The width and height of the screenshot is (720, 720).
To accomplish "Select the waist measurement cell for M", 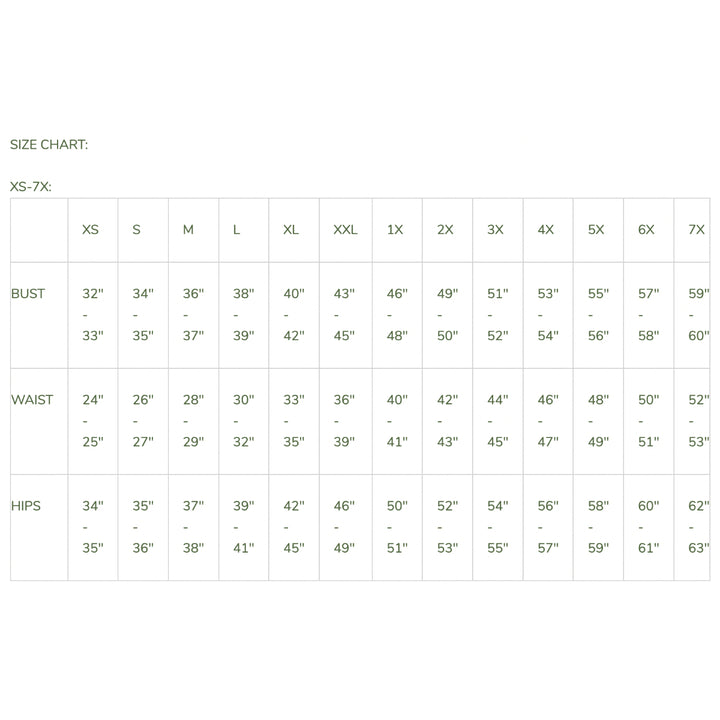I will coord(193,421).
